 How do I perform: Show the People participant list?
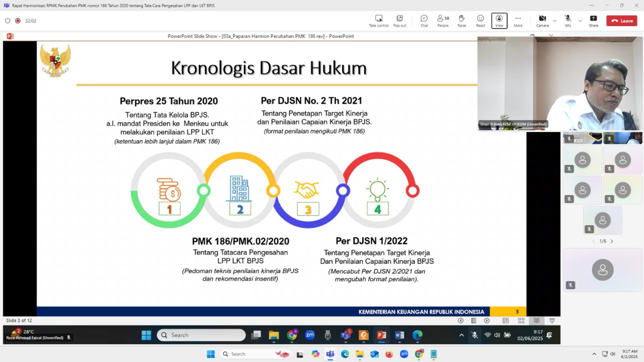click(443, 21)
